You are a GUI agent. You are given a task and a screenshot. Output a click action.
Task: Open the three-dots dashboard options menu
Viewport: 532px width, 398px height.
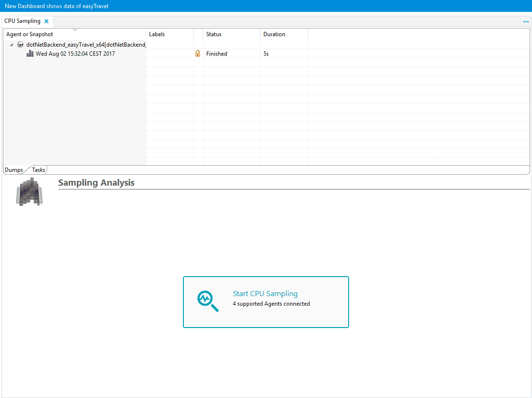click(x=526, y=22)
